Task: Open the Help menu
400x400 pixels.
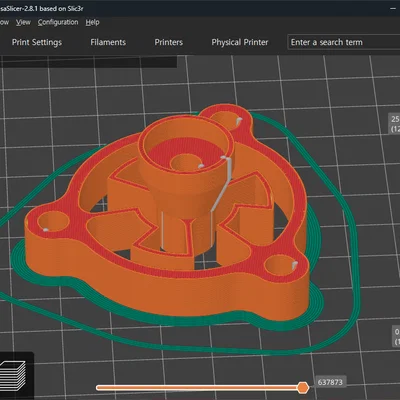Action: [92, 22]
